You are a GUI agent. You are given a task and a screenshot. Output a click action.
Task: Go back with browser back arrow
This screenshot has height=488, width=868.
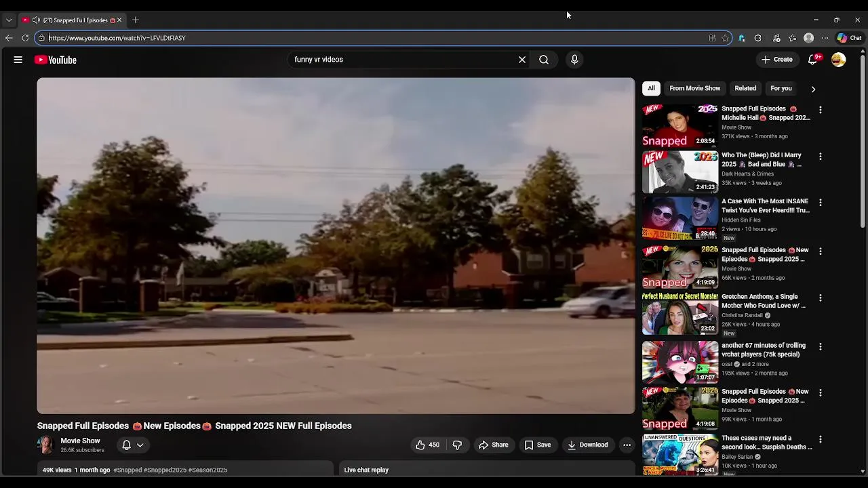pyautogui.click(x=9, y=38)
